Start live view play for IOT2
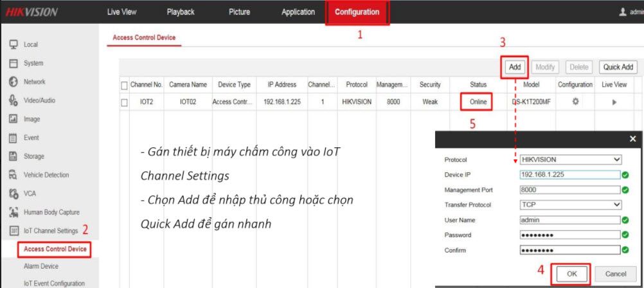This screenshot has height=288, width=644. (x=614, y=102)
